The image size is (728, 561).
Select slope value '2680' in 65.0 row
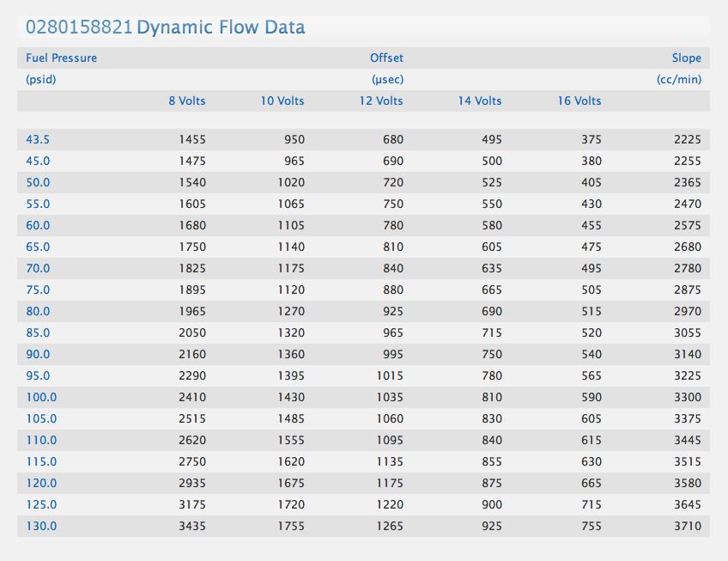coord(687,247)
